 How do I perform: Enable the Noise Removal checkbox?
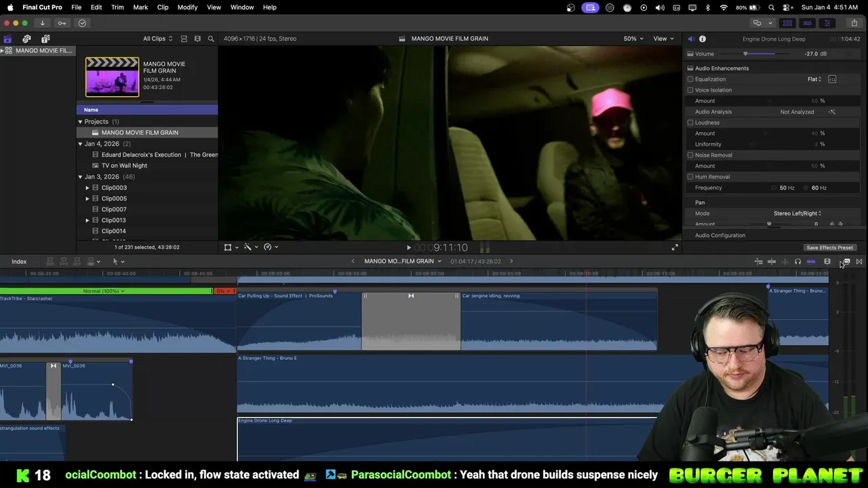[x=690, y=155]
